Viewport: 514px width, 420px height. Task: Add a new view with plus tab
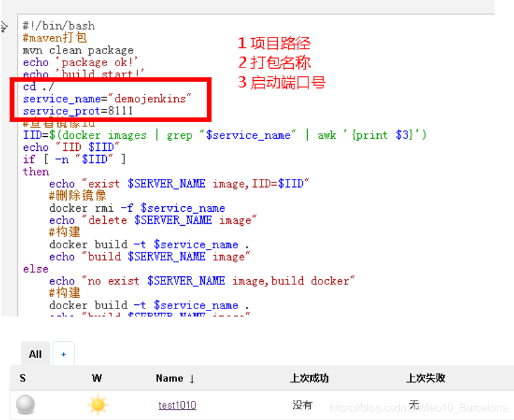pyautogui.click(x=63, y=354)
